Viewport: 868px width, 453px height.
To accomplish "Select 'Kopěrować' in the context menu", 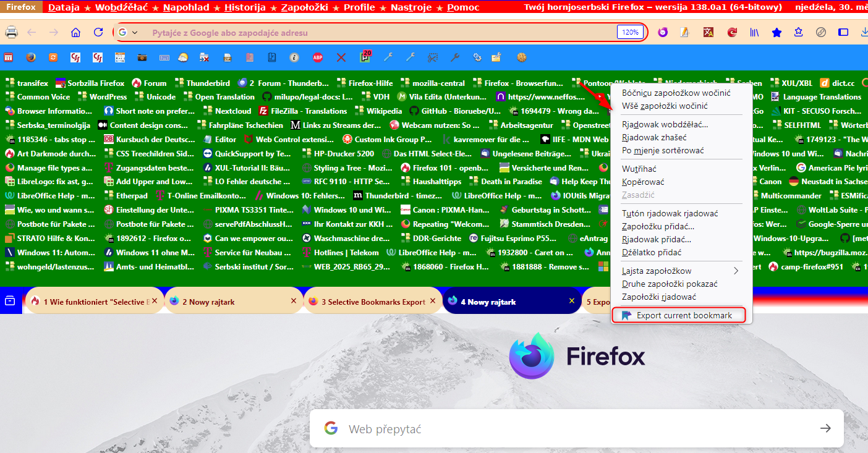I will [681, 182].
